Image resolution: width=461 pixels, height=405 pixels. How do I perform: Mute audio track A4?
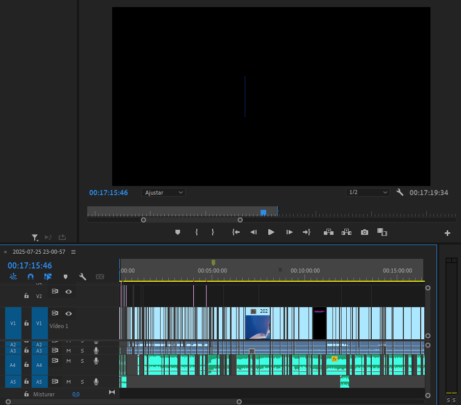point(68,361)
